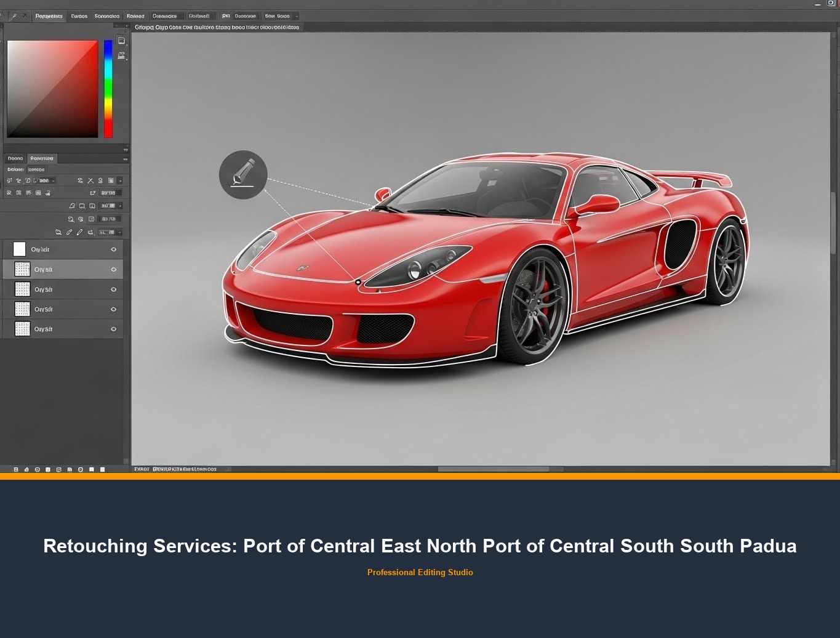Select the 'Deiains' sub-tab
The width and height of the screenshot is (840, 638).
(x=15, y=169)
